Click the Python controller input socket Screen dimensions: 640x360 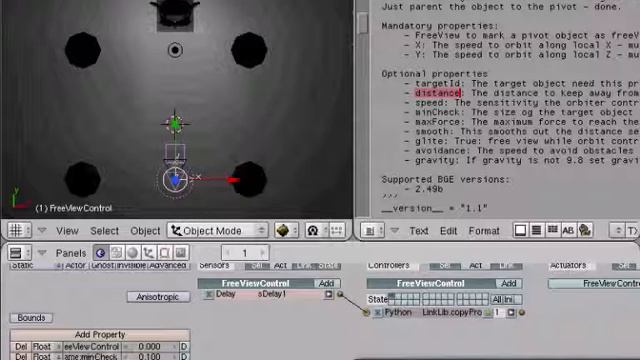tap(366, 313)
